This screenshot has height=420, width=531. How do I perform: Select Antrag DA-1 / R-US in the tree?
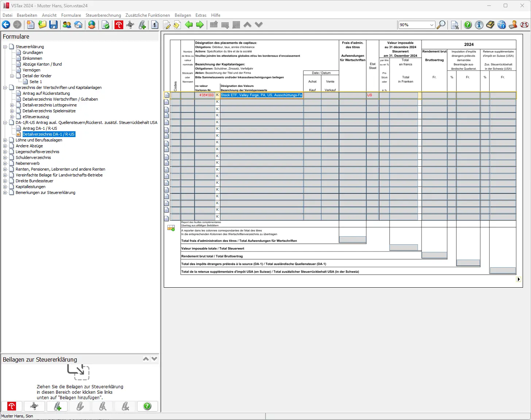[x=40, y=128]
